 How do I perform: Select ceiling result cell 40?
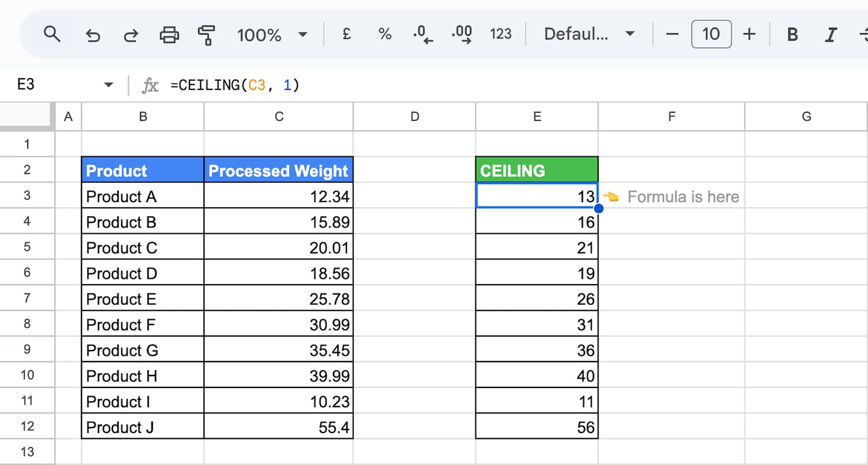537,375
